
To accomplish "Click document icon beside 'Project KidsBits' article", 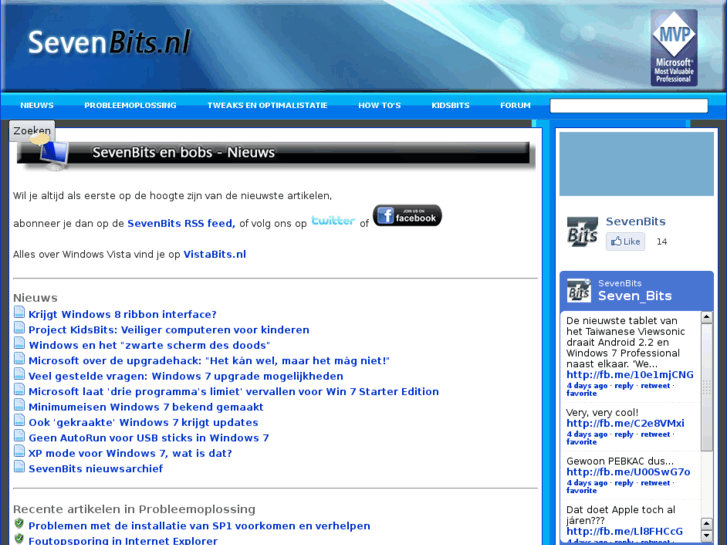I will (19, 327).
